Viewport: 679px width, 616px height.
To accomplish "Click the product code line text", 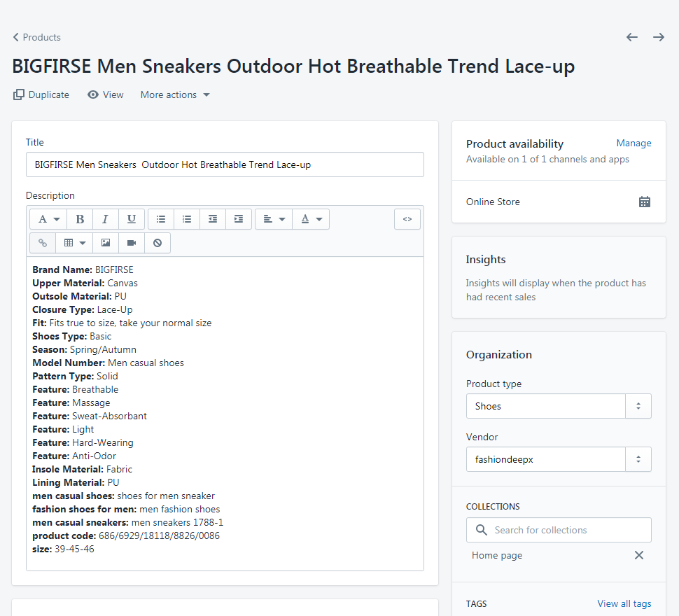I will [126, 536].
